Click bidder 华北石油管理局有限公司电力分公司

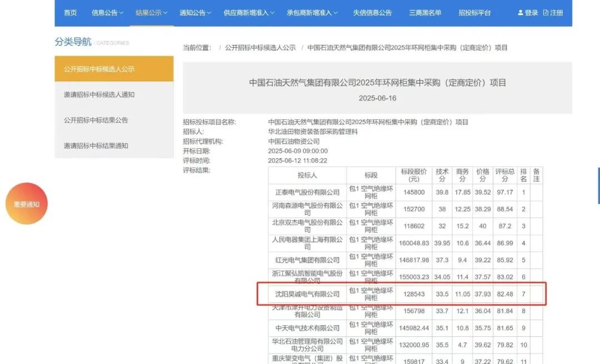click(307, 345)
